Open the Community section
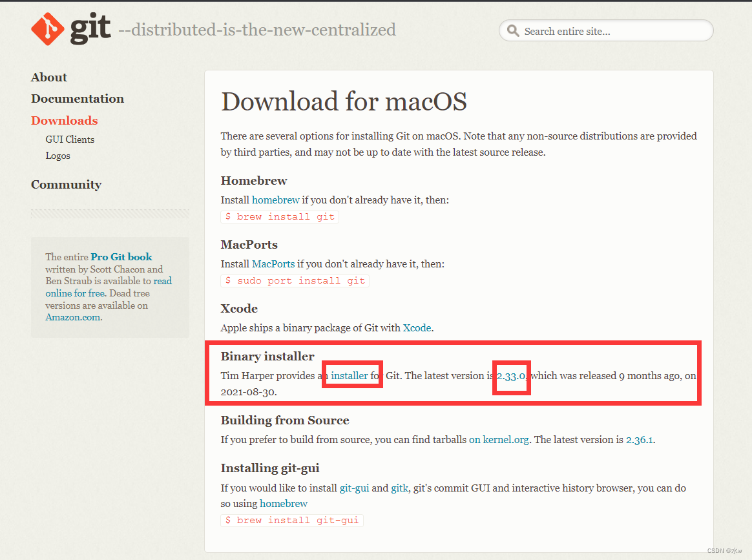Screen dimensions: 752x560 coord(66,185)
